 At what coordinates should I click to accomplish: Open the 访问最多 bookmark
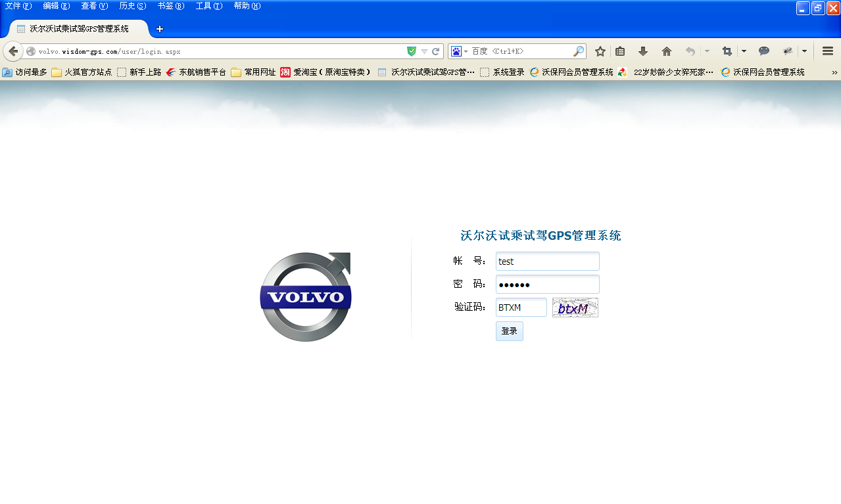pyautogui.click(x=25, y=72)
